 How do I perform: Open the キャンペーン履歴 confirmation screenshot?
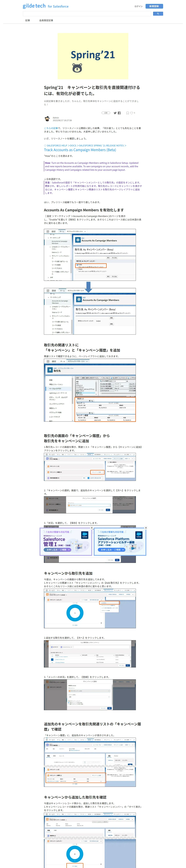[90, 763]
